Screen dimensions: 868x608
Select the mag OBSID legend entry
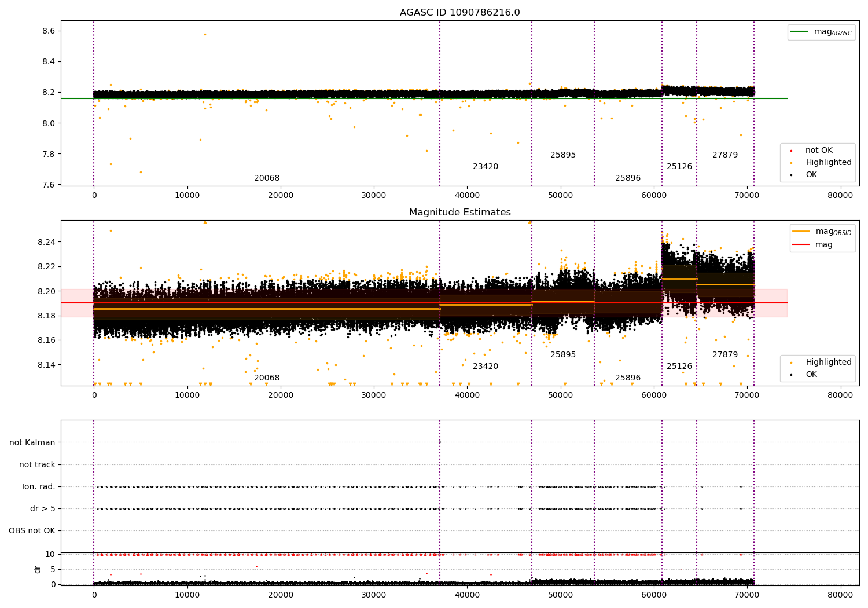click(x=822, y=232)
